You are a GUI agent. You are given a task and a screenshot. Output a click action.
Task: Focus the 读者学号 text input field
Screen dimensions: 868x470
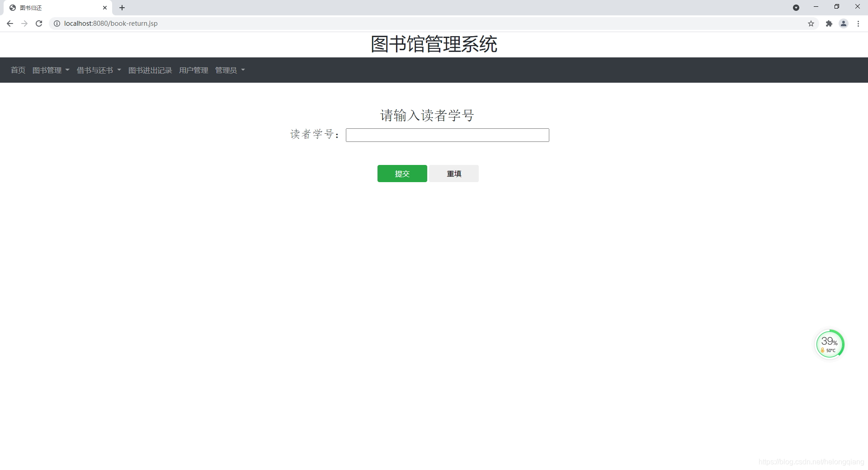(x=447, y=135)
